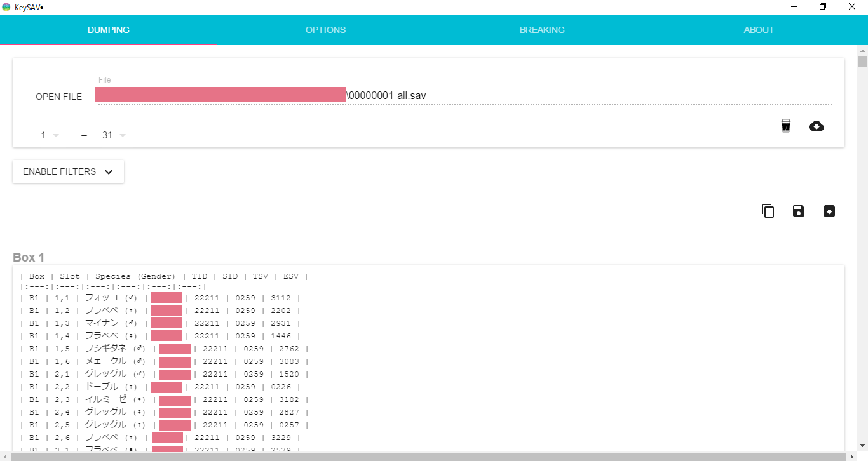
Task: Click the horizontal scrollbar at the bottom
Action: [426, 457]
